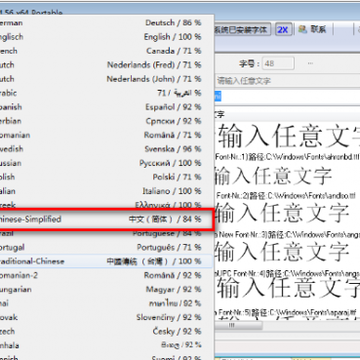Select Portugal Português / 71 %
The width and height of the screenshot is (360, 360).
click(106, 247)
